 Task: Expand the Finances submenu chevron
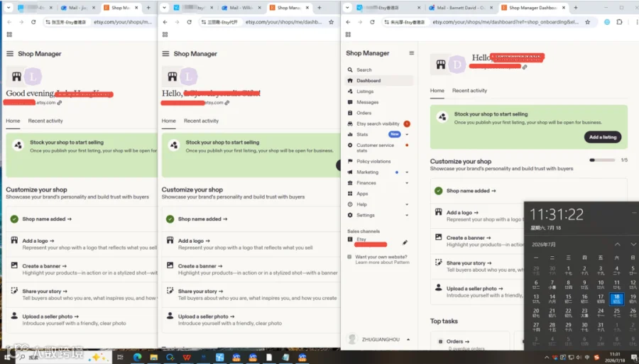[x=407, y=183]
